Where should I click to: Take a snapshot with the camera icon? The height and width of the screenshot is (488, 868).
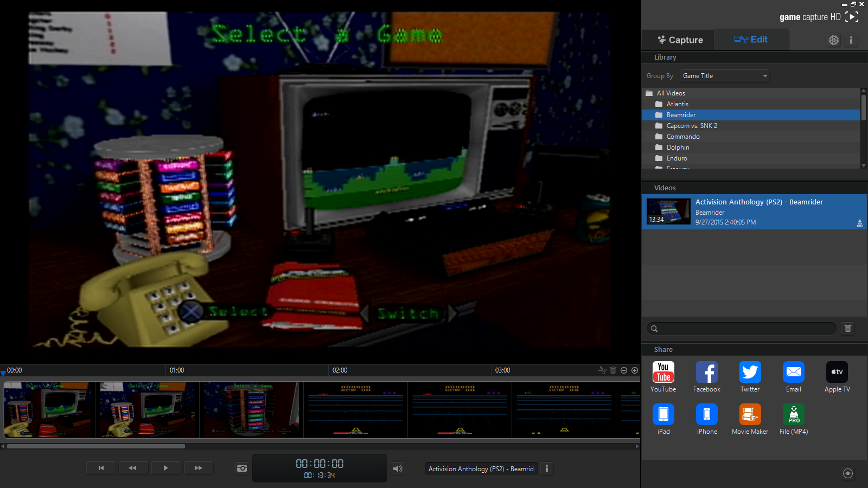(x=242, y=468)
